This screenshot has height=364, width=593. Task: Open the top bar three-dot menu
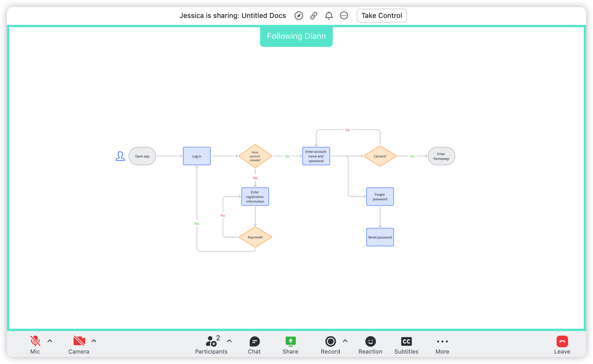tap(344, 15)
